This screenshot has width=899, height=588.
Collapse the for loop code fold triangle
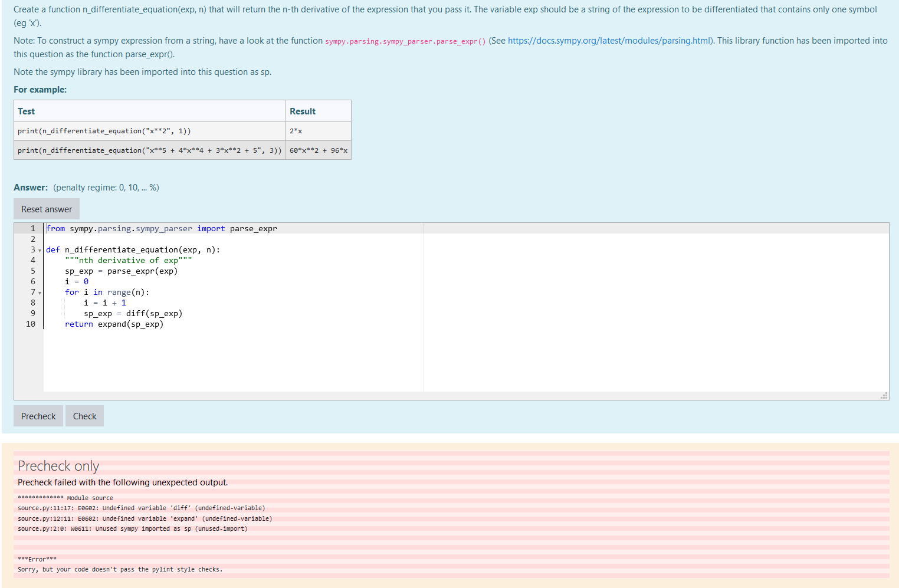click(x=39, y=293)
